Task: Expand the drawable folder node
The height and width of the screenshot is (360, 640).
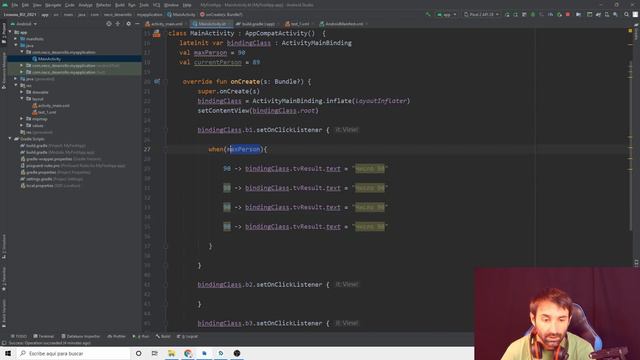Action: [22, 92]
